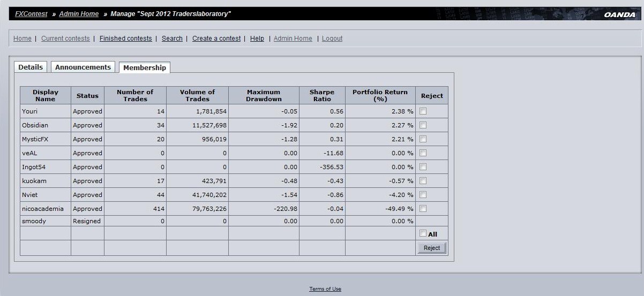Click the trade count 414
The image size is (644, 296).
[x=159, y=209]
